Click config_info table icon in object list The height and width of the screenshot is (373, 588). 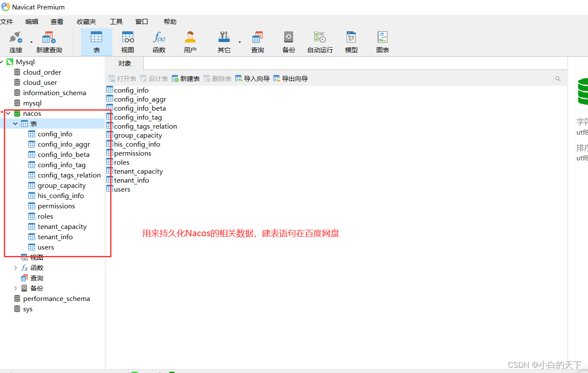[110, 90]
